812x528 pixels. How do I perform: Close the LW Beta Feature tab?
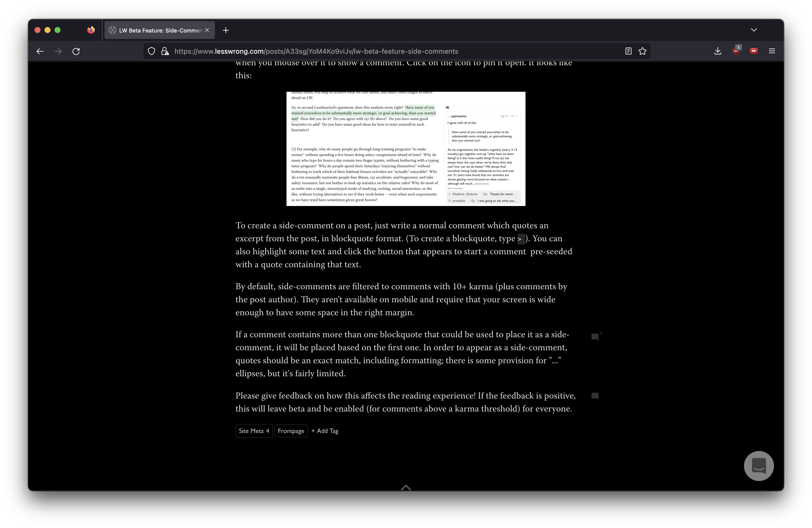coord(207,30)
